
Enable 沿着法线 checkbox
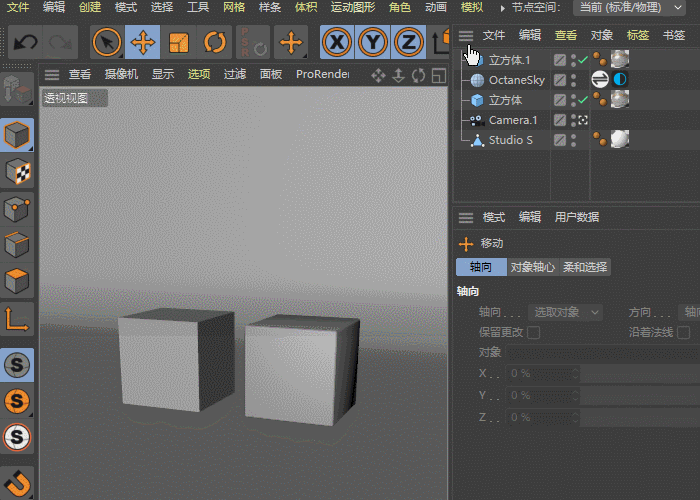pos(683,333)
